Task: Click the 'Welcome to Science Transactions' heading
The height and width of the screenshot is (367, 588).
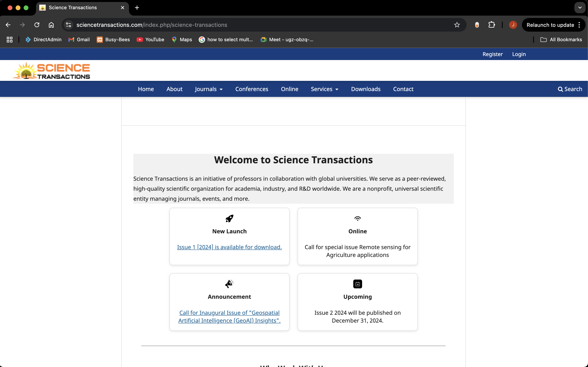Action: click(x=293, y=160)
